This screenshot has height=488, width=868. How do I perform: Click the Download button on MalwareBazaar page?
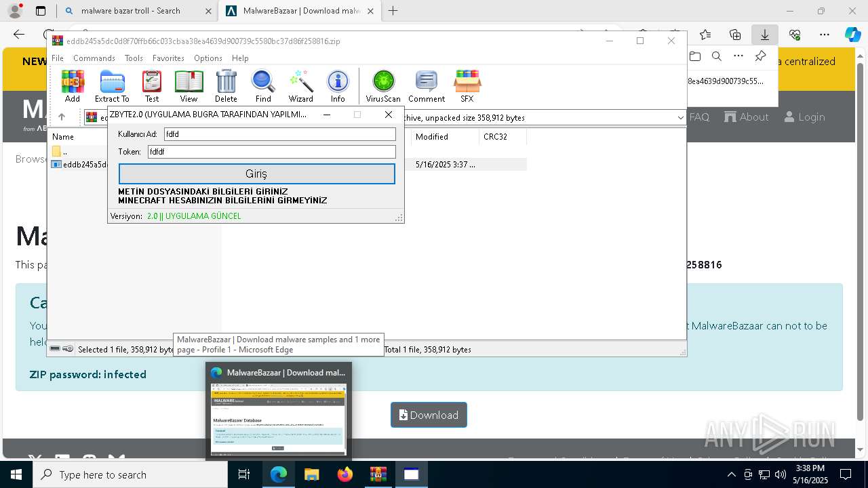click(429, 415)
